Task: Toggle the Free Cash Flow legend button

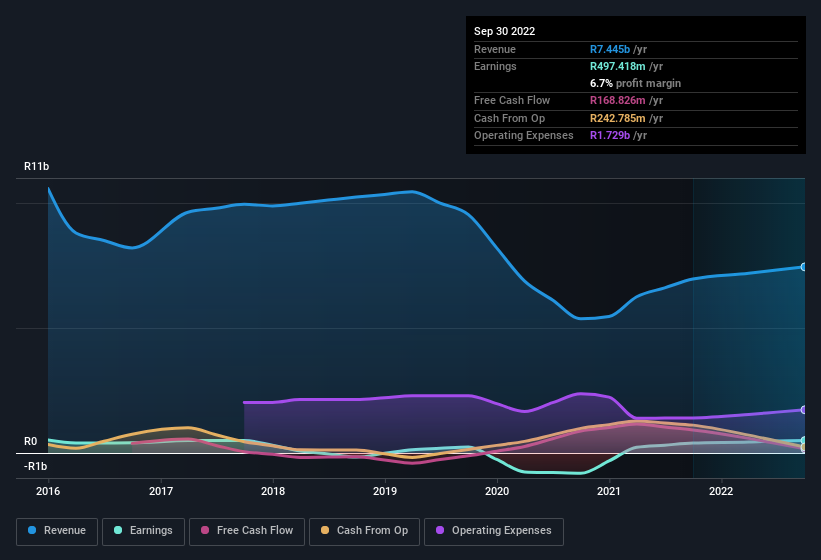Action: (247, 531)
